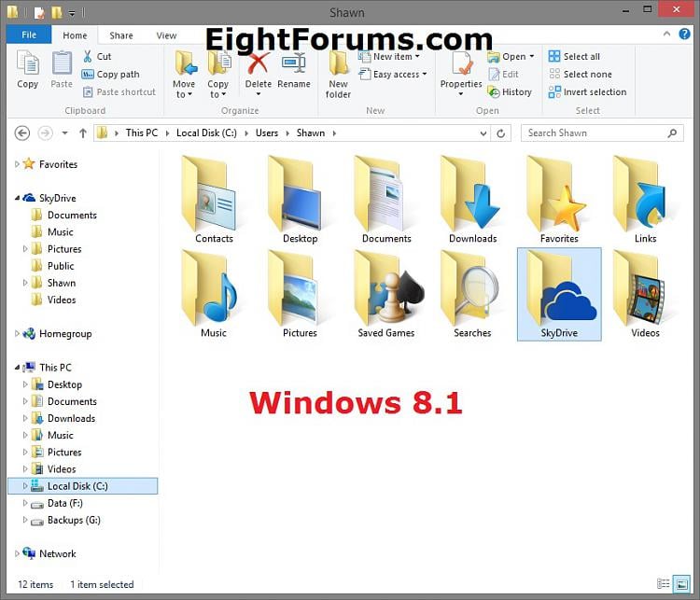
Task: Select the Downloads folder in main pane
Action: click(x=472, y=199)
